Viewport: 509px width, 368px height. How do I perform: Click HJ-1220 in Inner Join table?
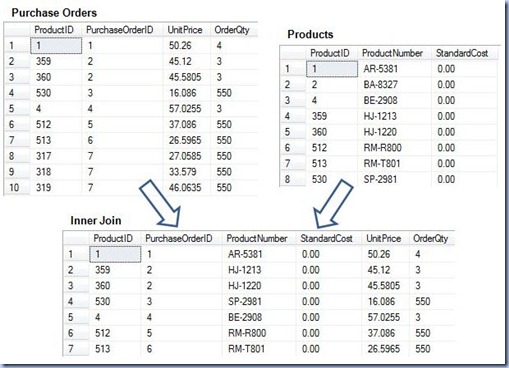point(245,286)
